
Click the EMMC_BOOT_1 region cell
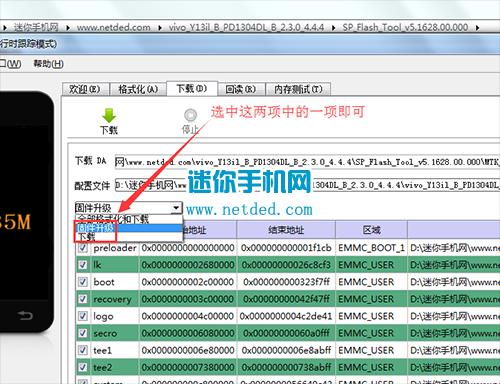tap(371, 248)
